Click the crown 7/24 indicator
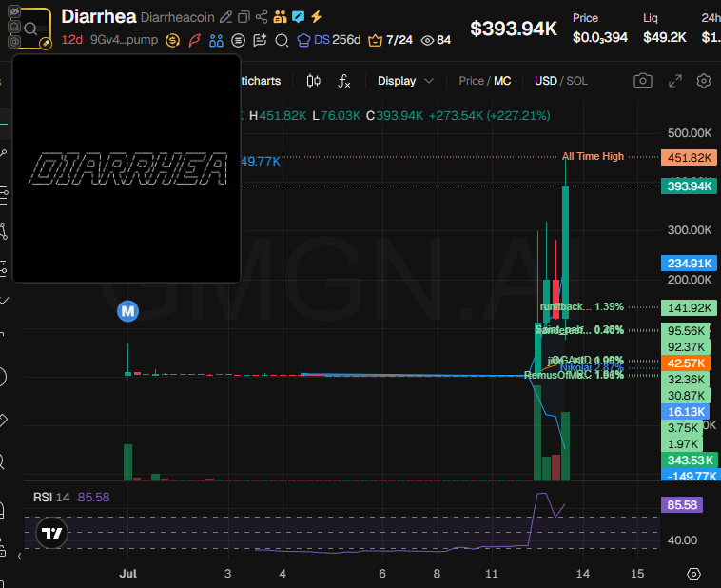 pyautogui.click(x=390, y=40)
